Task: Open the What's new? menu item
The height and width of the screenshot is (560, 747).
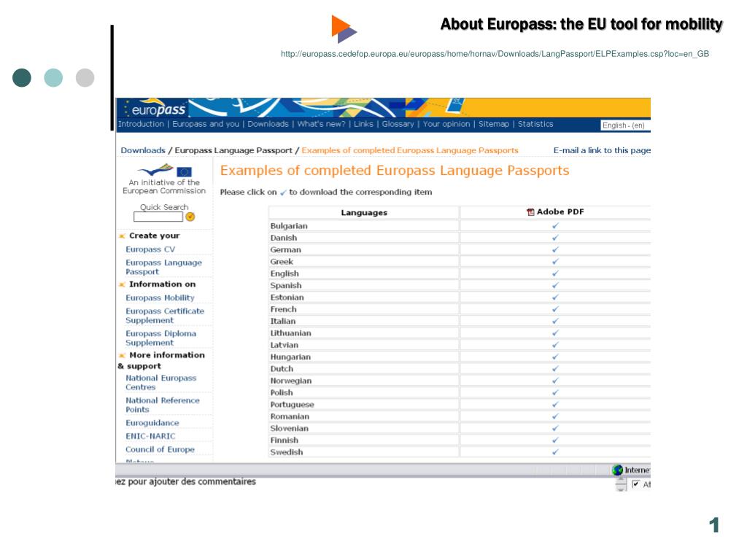Action: tap(321, 124)
